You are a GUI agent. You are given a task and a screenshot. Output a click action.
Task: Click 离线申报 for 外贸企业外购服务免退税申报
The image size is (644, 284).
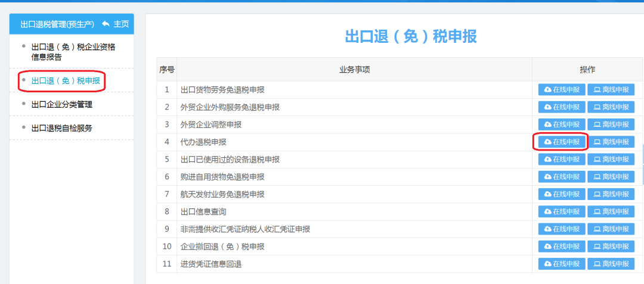pyautogui.click(x=611, y=107)
